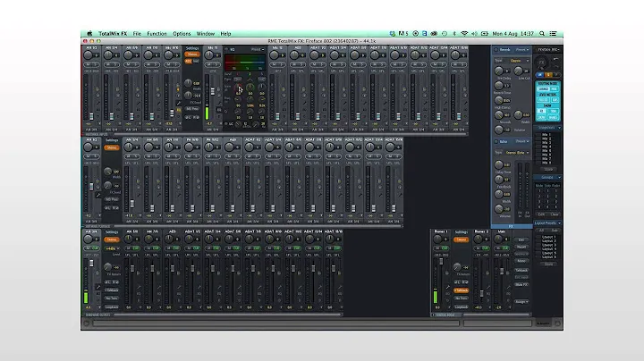This screenshot has width=644, height=361.
Task: Enable Talkback on Phones 1 channel
Action: pyautogui.click(x=459, y=290)
